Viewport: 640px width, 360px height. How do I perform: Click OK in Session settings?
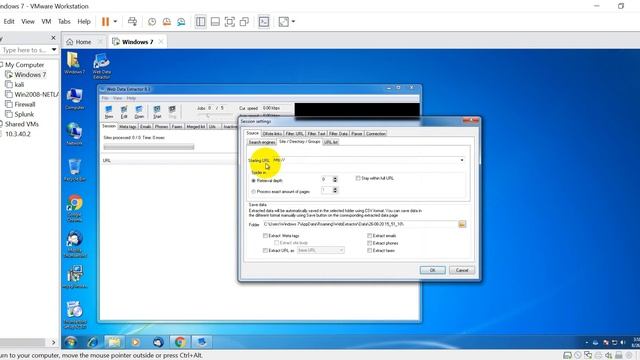tap(433, 270)
